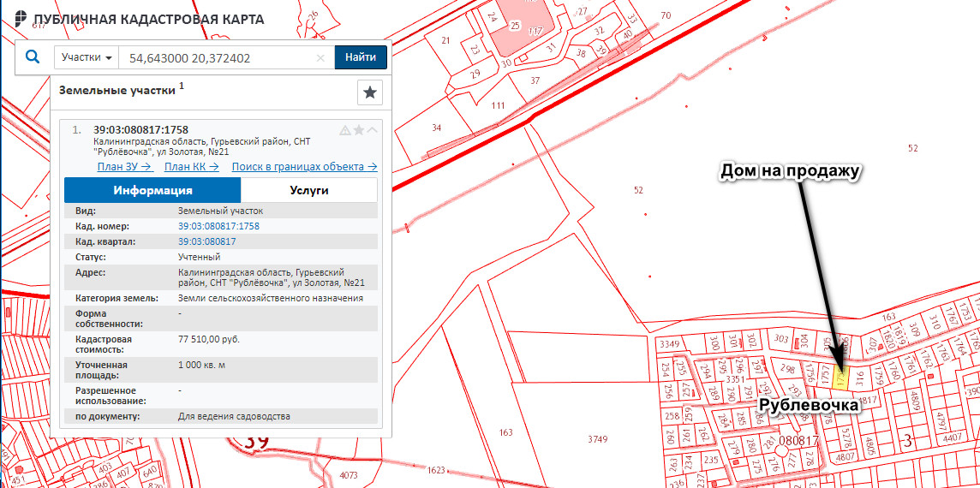Collapse the result card with chevron
Viewport: 980px width, 488px height.
pos(372,130)
